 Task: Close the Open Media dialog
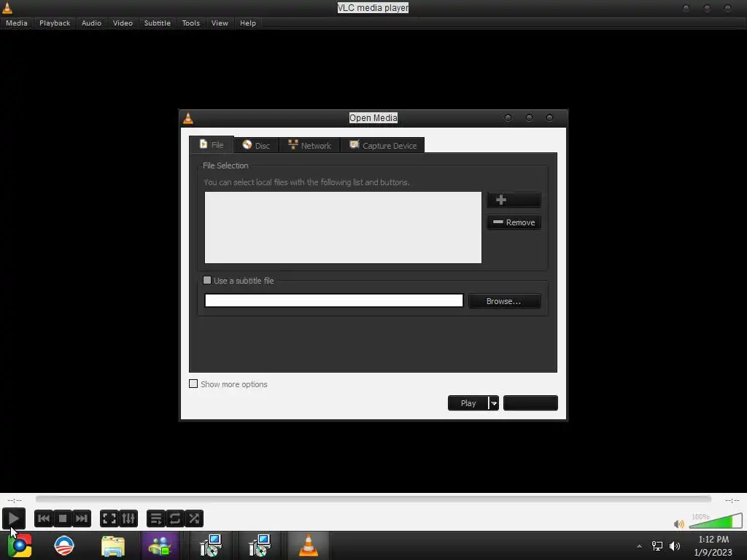coord(549,117)
